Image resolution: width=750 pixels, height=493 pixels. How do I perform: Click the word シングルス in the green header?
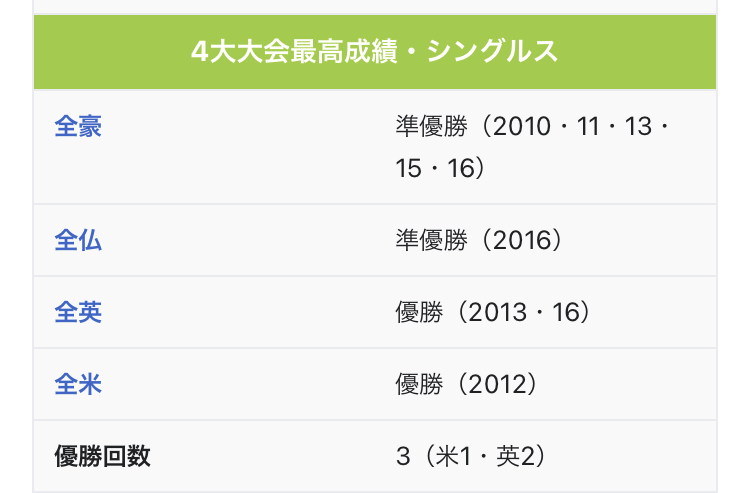(492, 51)
